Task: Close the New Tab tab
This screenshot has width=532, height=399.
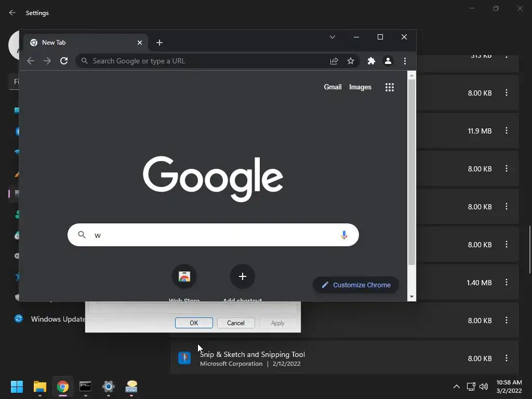Action: (x=139, y=43)
